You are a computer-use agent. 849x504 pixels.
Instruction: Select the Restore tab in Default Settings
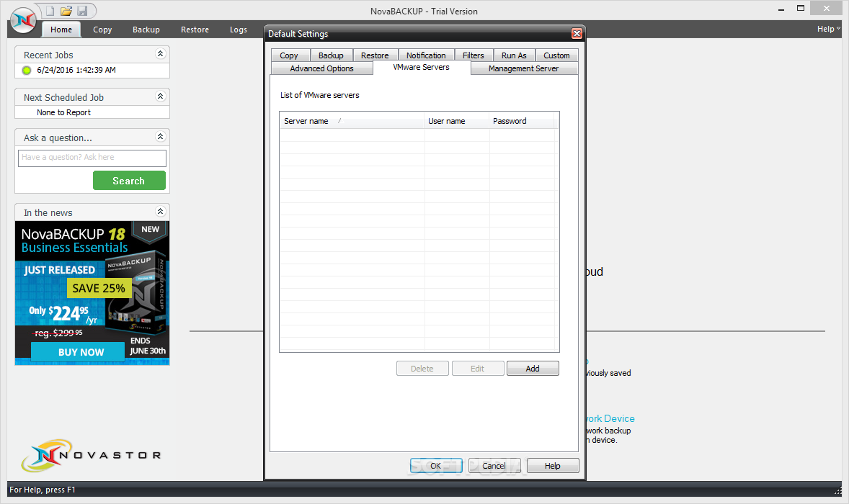375,55
